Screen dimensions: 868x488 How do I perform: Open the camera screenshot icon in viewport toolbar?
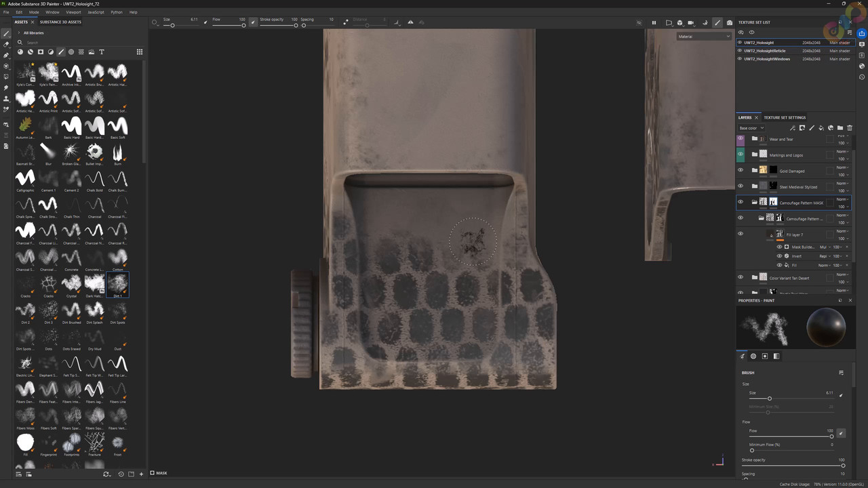730,22
